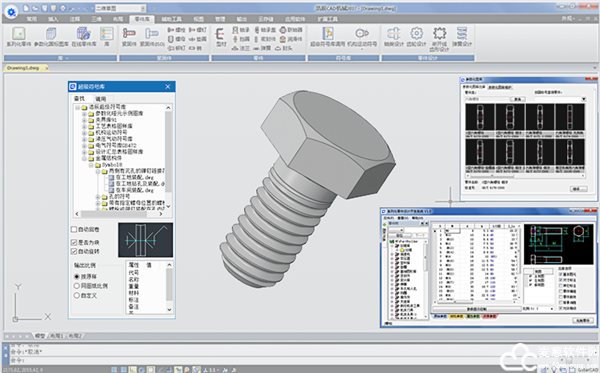This screenshot has width=600, height=373.
Task: Switch to the 辅助工具 ribbon tab
Action: click(171, 19)
